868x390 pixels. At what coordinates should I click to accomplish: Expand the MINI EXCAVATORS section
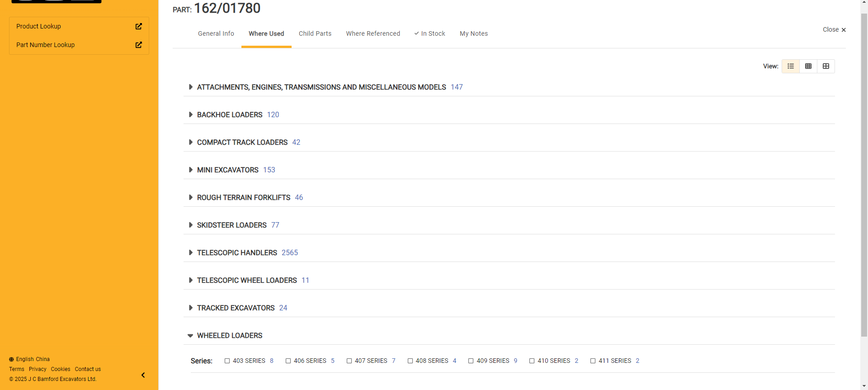[x=190, y=170]
